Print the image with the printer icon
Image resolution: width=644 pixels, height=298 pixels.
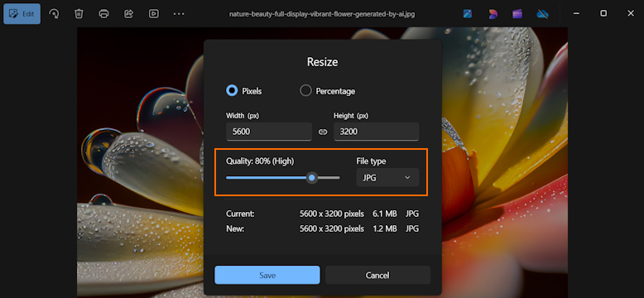pos(104,13)
